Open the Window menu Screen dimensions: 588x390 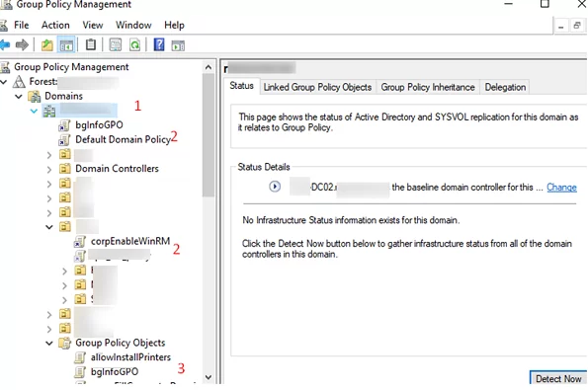click(x=133, y=25)
